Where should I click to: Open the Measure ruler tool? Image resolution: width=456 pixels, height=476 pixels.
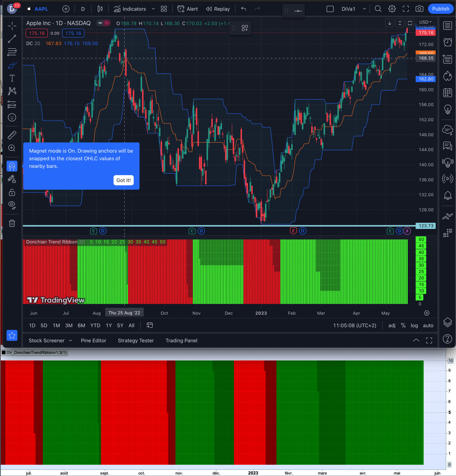click(x=12, y=135)
